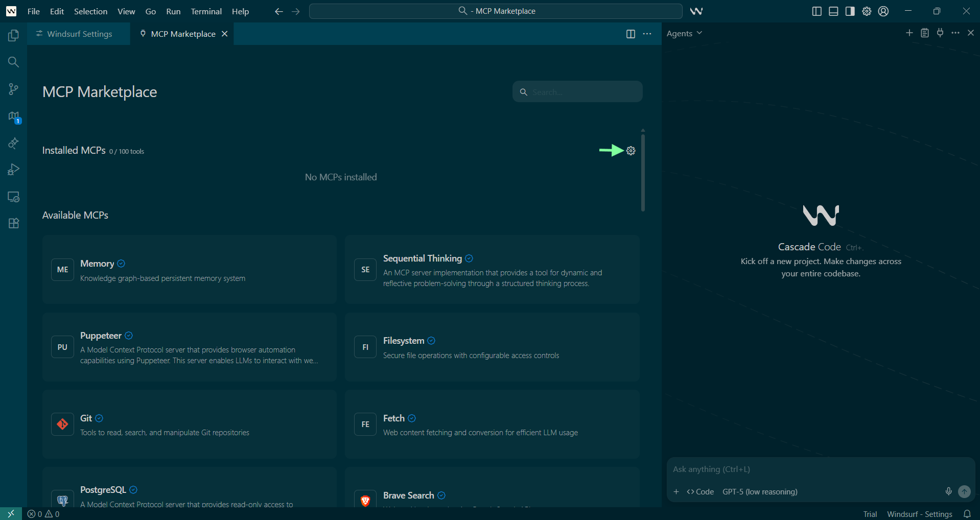Open the account profile icon

[883, 11]
